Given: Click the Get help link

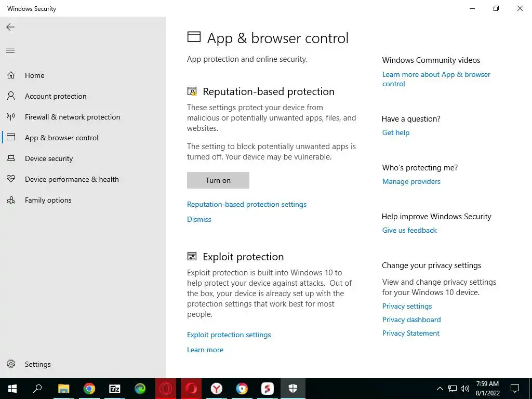Looking at the screenshot, I should pos(396,132).
